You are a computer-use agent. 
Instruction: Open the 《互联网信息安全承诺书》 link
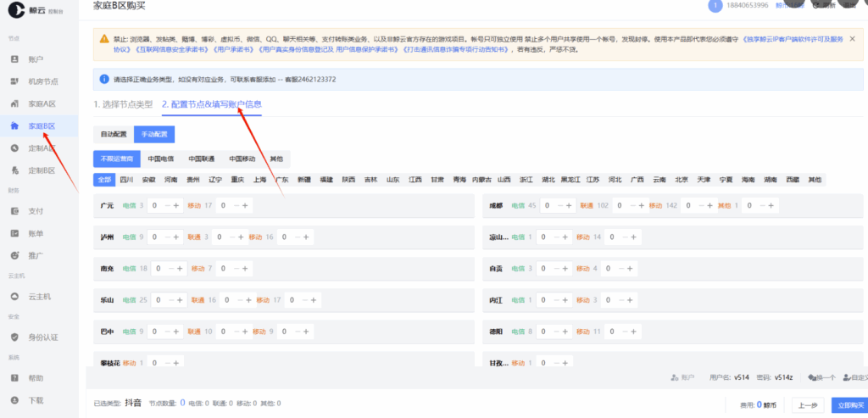171,49
